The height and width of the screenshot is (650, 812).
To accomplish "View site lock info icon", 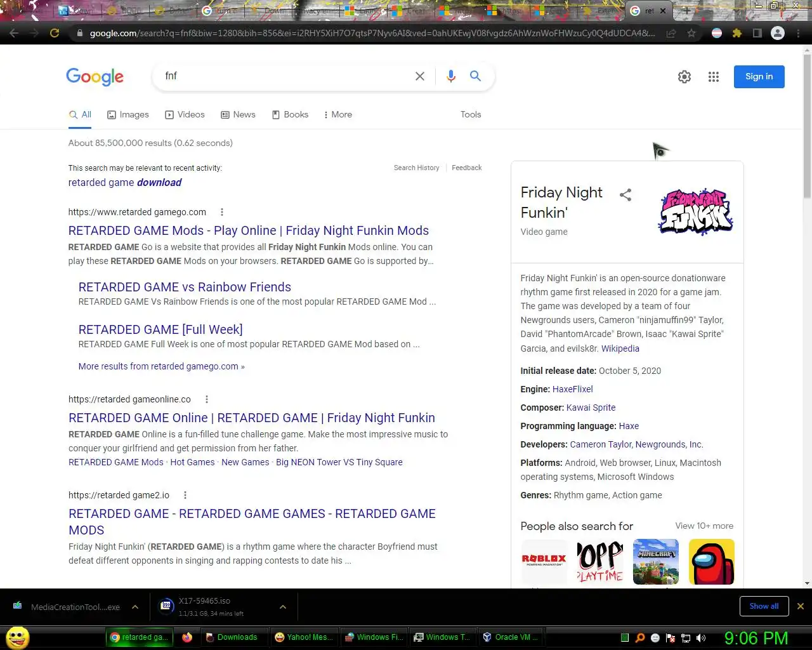I will tap(79, 33).
